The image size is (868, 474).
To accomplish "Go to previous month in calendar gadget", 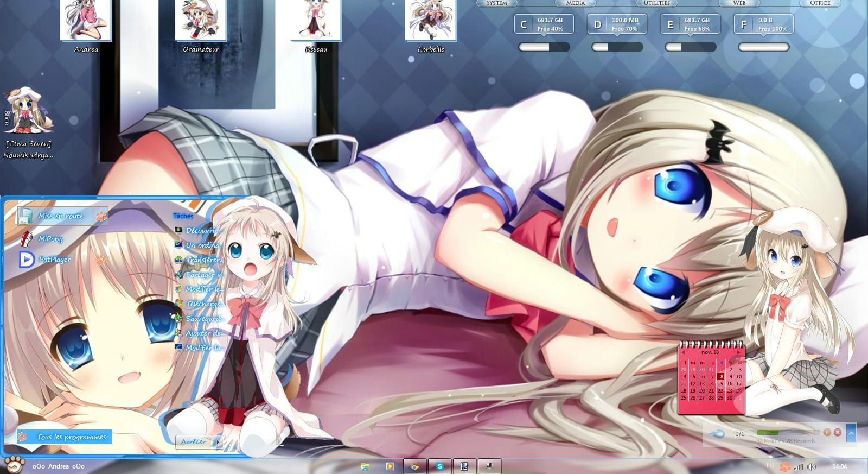I will click(683, 352).
